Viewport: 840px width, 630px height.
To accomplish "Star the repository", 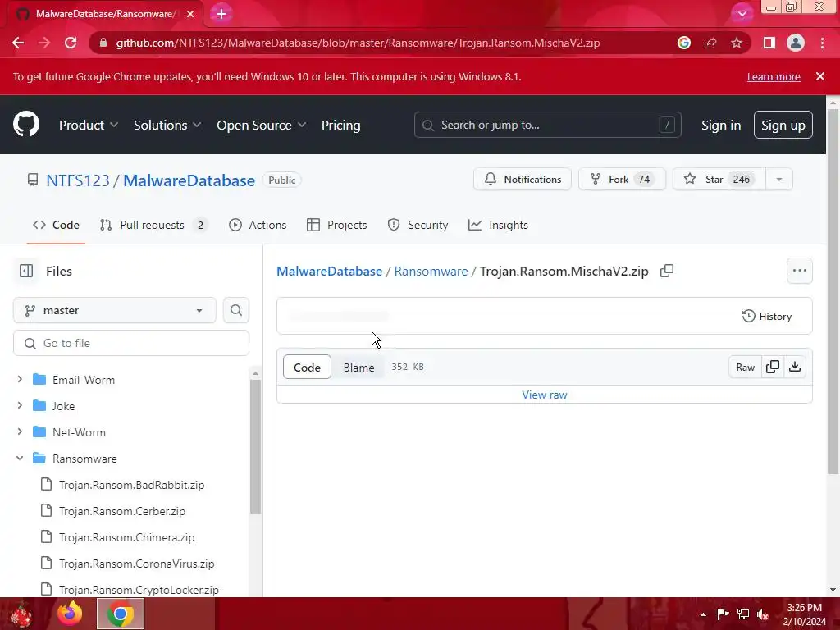I will tap(719, 179).
